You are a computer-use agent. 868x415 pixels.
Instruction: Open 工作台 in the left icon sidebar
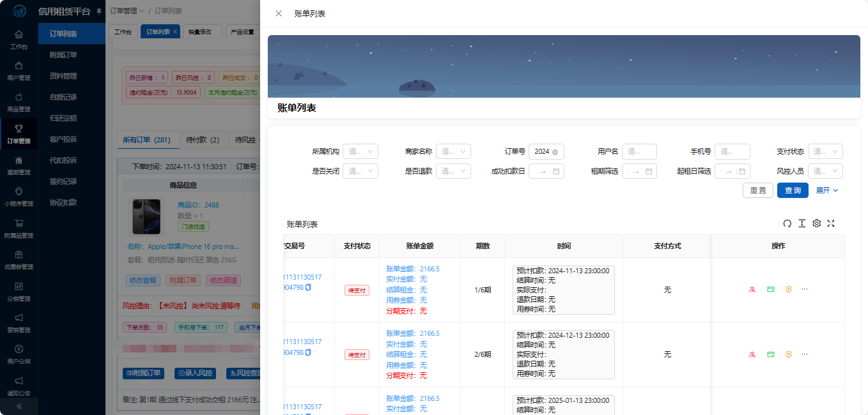point(19,40)
